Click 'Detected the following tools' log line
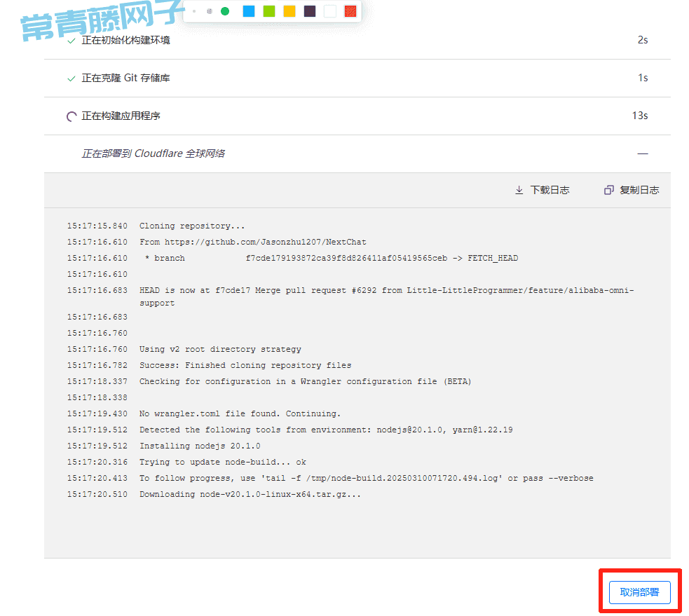This screenshot has height=616, width=689. [x=326, y=430]
